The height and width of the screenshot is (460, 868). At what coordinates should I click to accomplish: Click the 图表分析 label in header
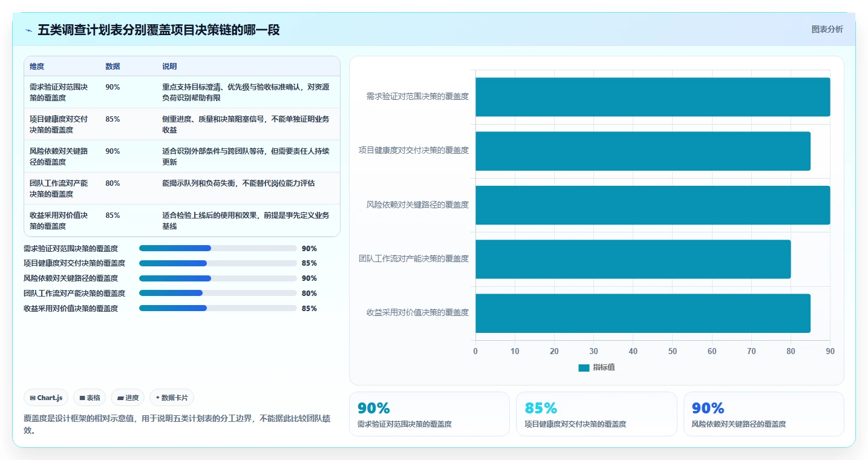pyautogui.click(x=827, y=30)
